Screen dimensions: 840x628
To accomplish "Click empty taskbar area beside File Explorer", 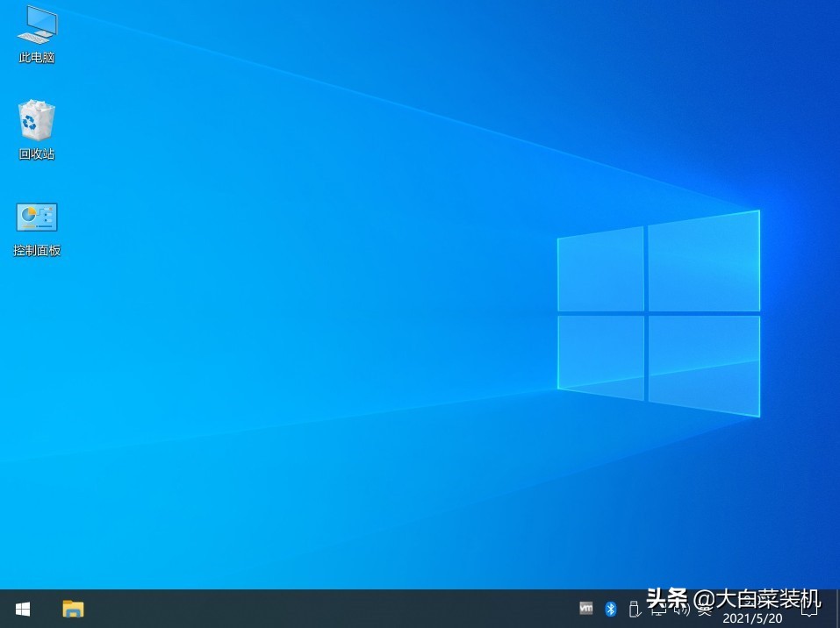I will point(307,609).
